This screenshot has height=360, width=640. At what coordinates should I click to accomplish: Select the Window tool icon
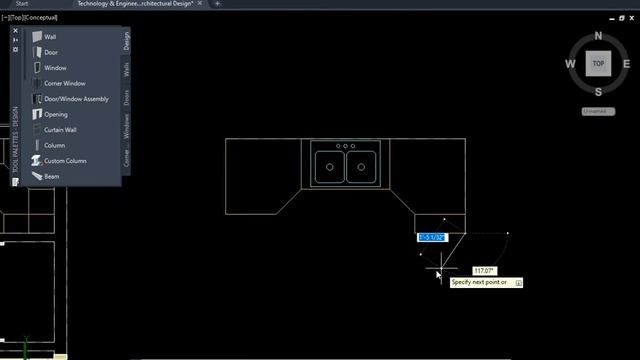[x=37, y=68]
